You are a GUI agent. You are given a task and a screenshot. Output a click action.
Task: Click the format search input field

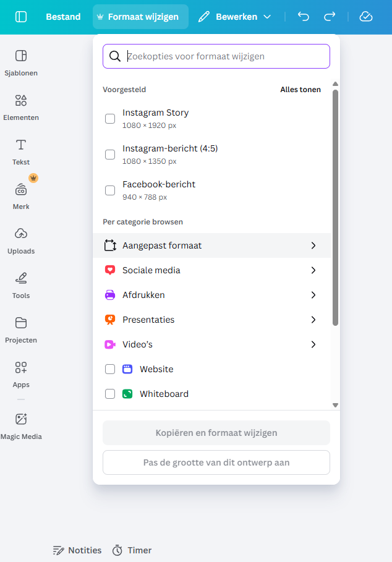click(216, 56)
